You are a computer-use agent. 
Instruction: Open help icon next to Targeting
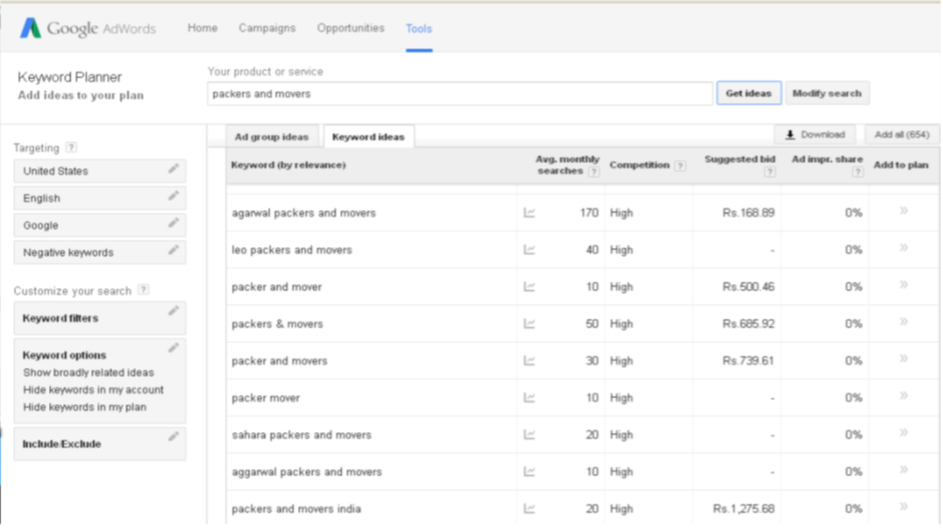tap(71, 148)
